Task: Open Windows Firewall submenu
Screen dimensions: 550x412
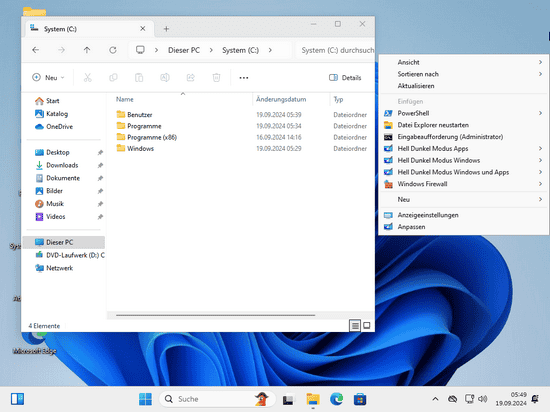Action: pos(464,184)
